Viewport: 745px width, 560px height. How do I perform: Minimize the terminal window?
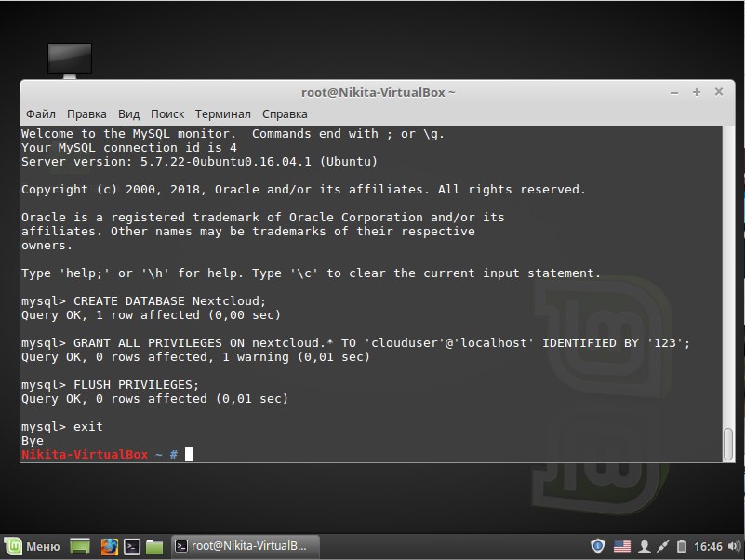673,93
